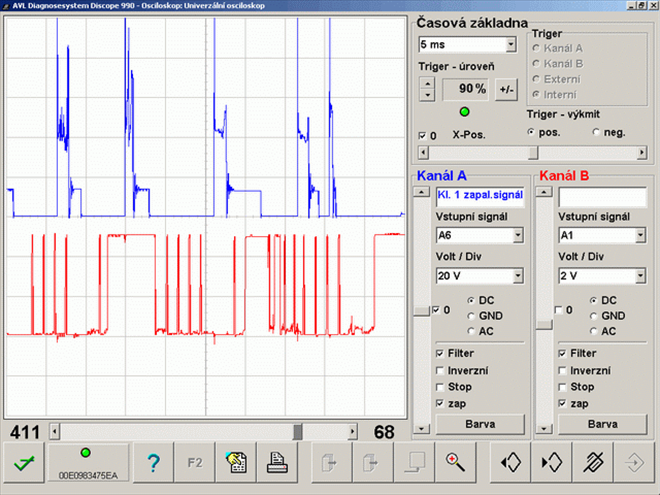Click the F2 toolbar button
The image size is (660, 495).
[194, 463]
